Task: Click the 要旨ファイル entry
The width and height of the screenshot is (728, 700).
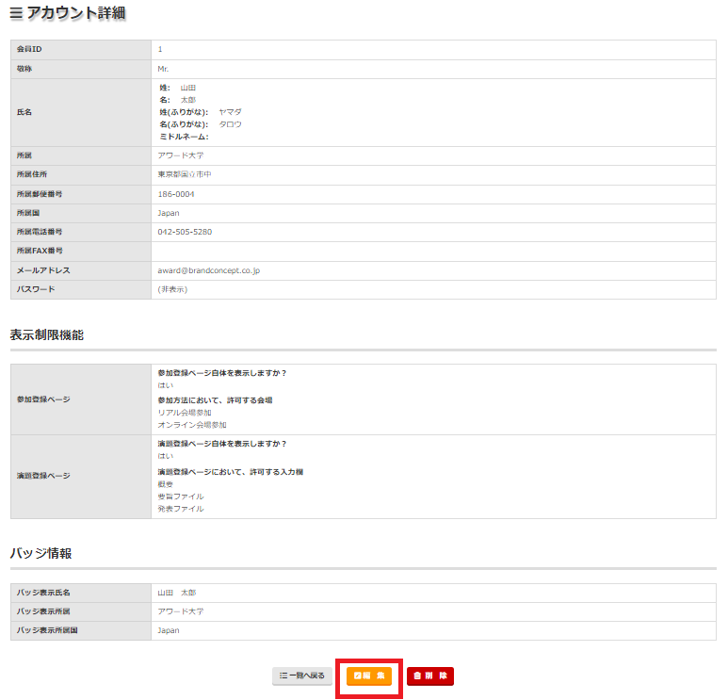Action: click(x=180, y=497)
